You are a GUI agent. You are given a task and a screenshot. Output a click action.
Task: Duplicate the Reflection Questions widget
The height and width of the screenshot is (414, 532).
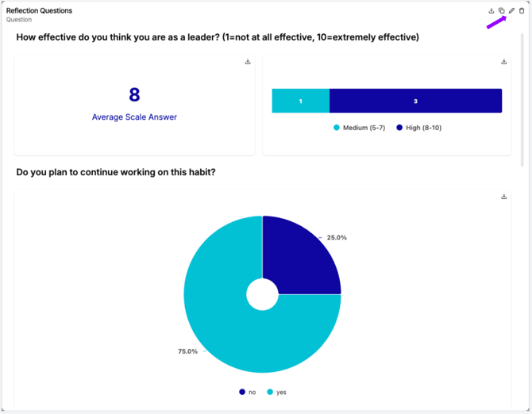(x=501, y=11)
